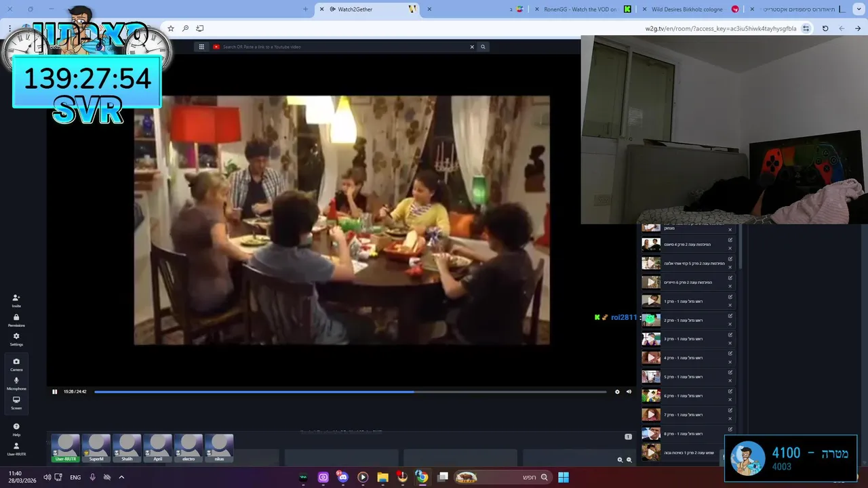Focus the Search or paste link field

(x=342, y=47)
